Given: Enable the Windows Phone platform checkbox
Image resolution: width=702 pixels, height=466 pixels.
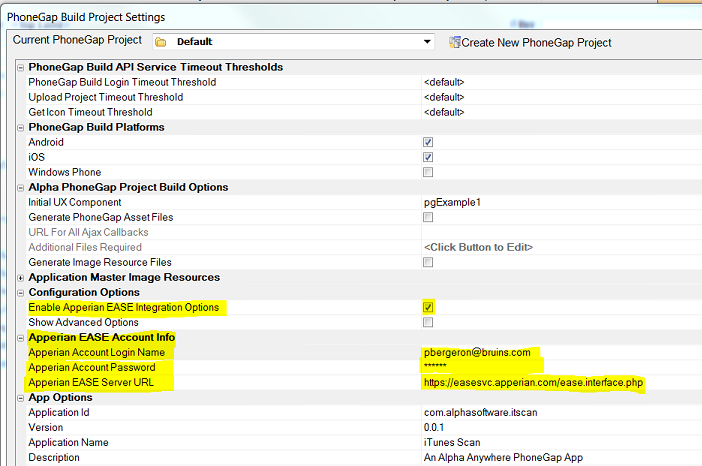Looking at the screenshot, I should pos(428,172).
